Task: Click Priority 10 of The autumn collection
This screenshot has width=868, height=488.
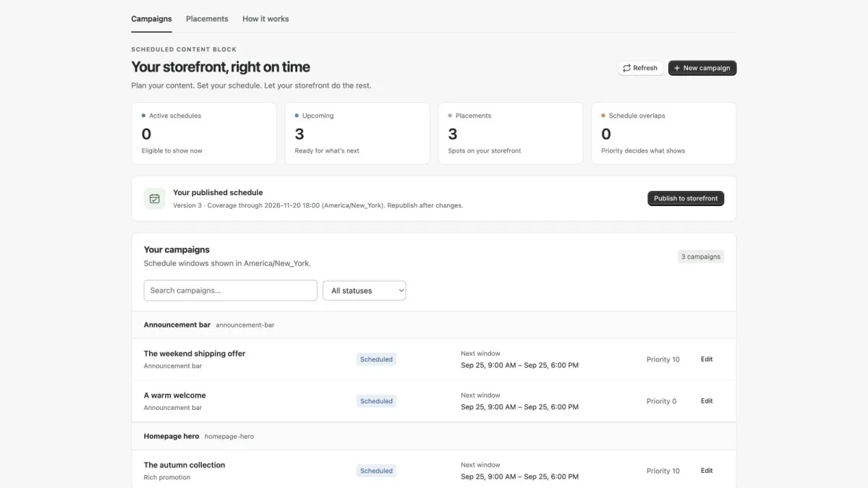Action: (x=663, y=471)
